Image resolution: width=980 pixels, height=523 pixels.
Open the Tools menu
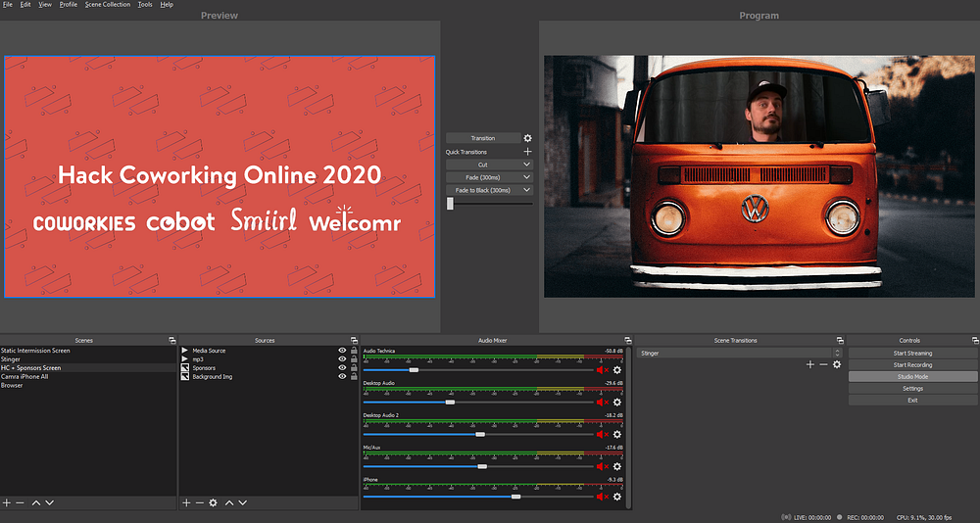point(145,5)
